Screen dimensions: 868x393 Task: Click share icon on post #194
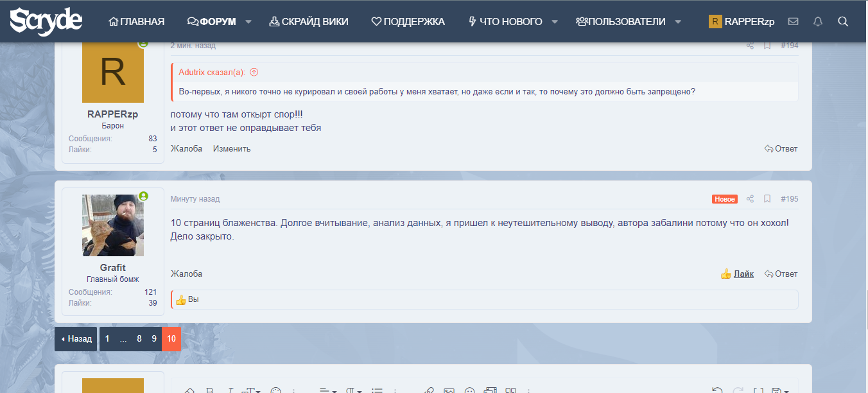coord(750,46)
